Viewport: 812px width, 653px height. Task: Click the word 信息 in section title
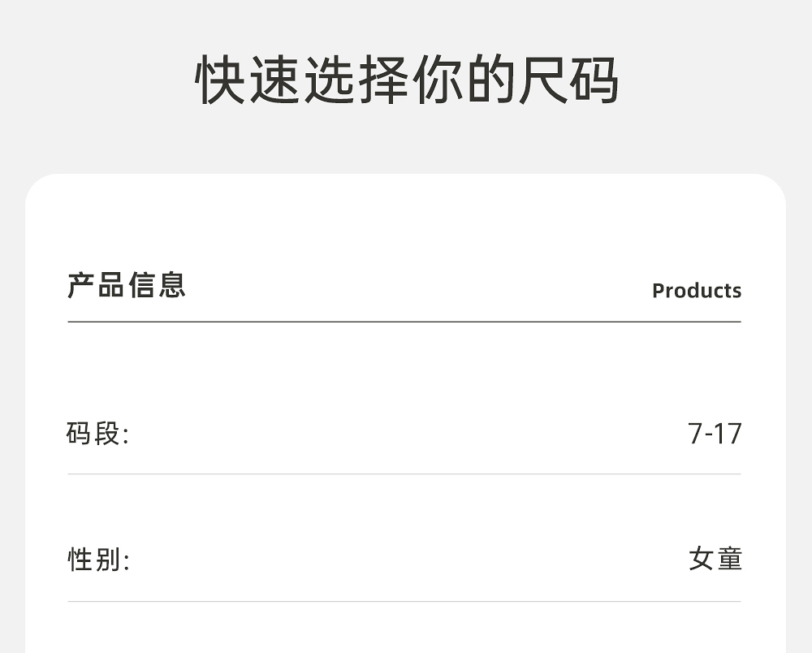tap(157, 286)
